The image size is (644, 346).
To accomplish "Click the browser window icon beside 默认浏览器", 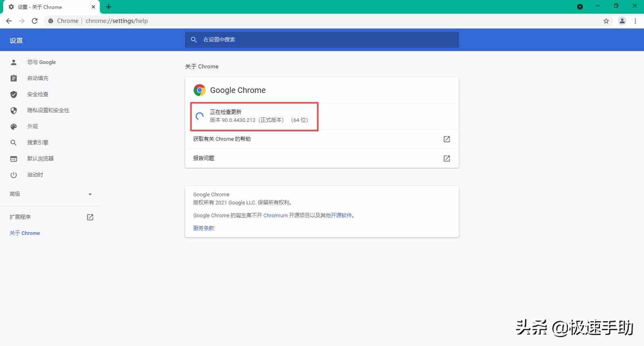I will (14, 159).
